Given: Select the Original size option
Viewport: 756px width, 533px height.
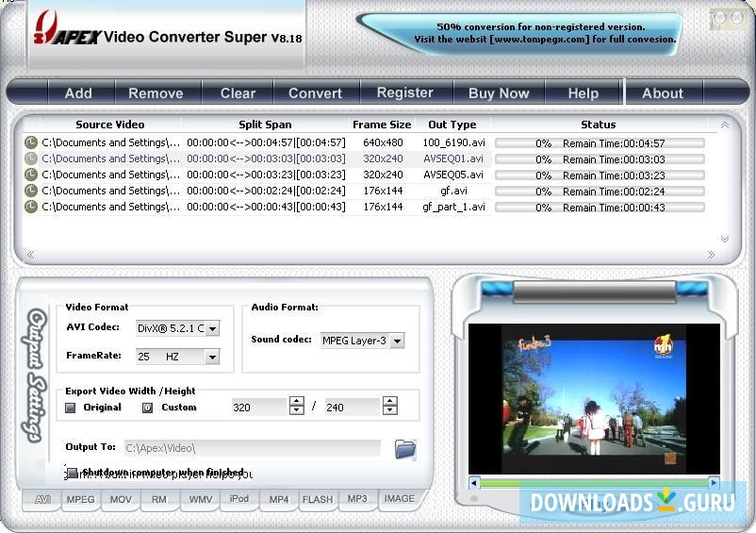Looking at the screenshot, I should coord(71,408).
